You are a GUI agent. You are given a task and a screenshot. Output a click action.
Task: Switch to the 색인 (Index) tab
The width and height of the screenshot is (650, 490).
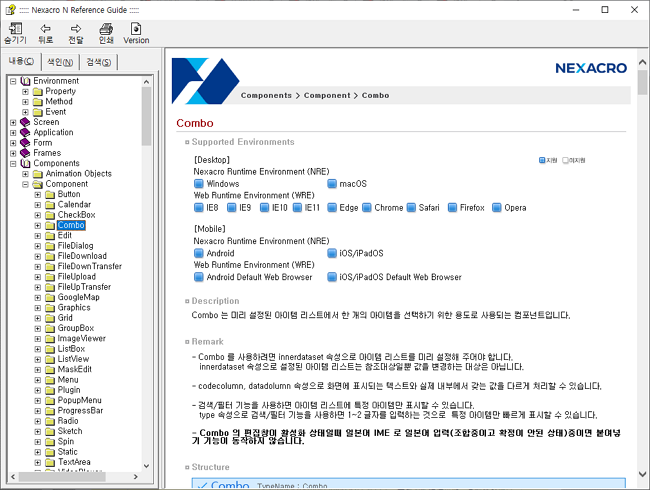(x=61, y=62)
